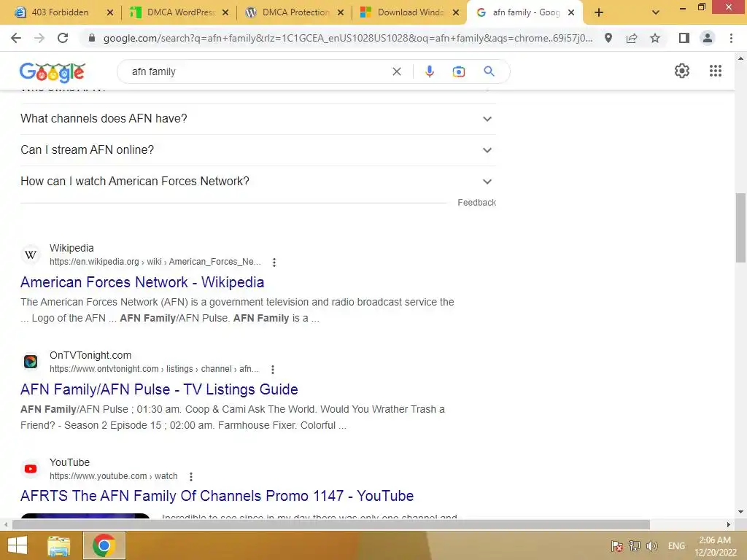This screenshot has width=747, height=560.
Task: Click the Google holiday logo
Action: tap(53, 72)
